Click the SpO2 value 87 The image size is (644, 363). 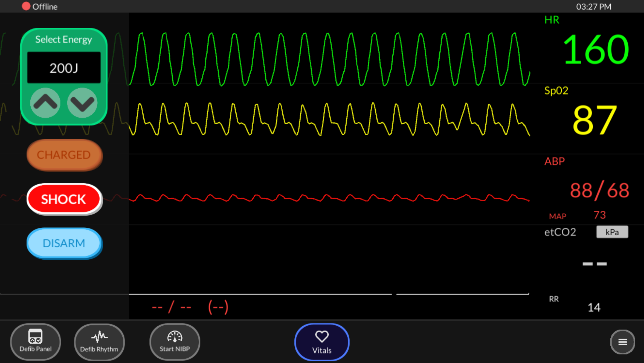pos(595,120)
